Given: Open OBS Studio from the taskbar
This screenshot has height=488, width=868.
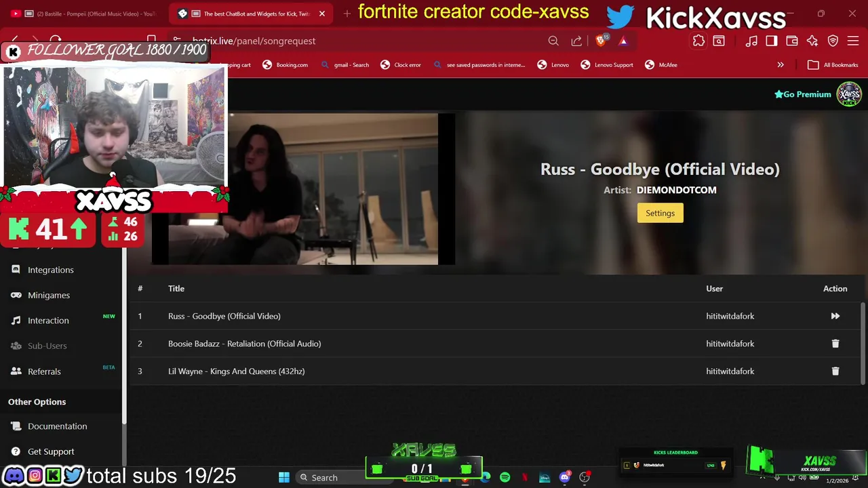Looking at the screenshot, I should (585, 477).
